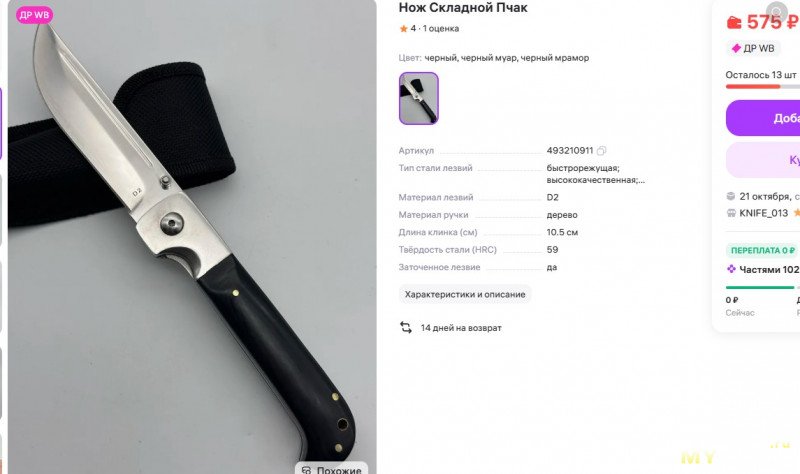Open Характеристики и описание section
Image resolution: width=800 pixels, height=474 pixels.
465,294
